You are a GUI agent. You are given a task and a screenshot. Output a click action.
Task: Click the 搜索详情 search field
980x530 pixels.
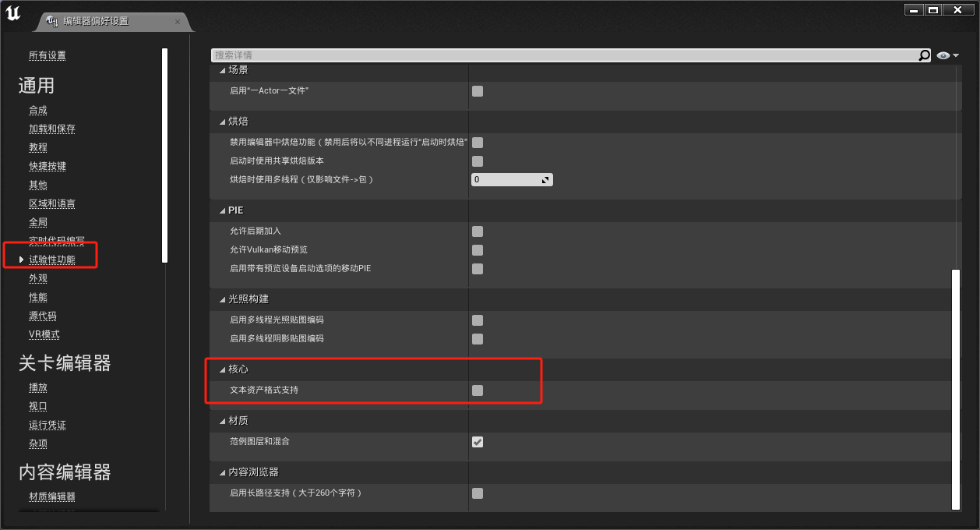[561, 55]
